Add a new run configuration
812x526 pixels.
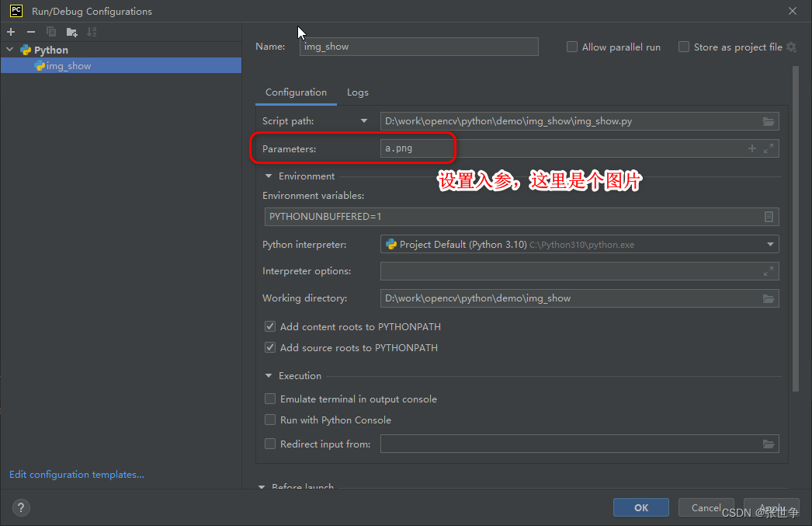tap(11, 32)
